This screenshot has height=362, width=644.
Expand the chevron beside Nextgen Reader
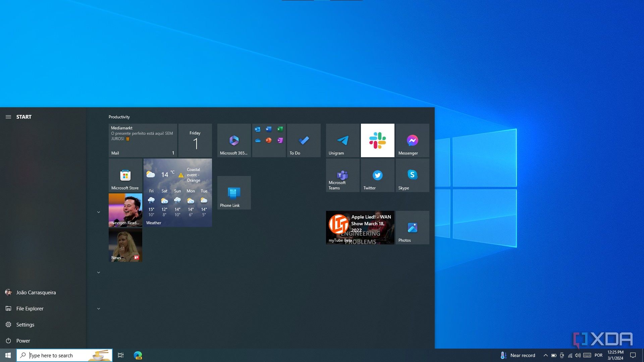point(99,212)
